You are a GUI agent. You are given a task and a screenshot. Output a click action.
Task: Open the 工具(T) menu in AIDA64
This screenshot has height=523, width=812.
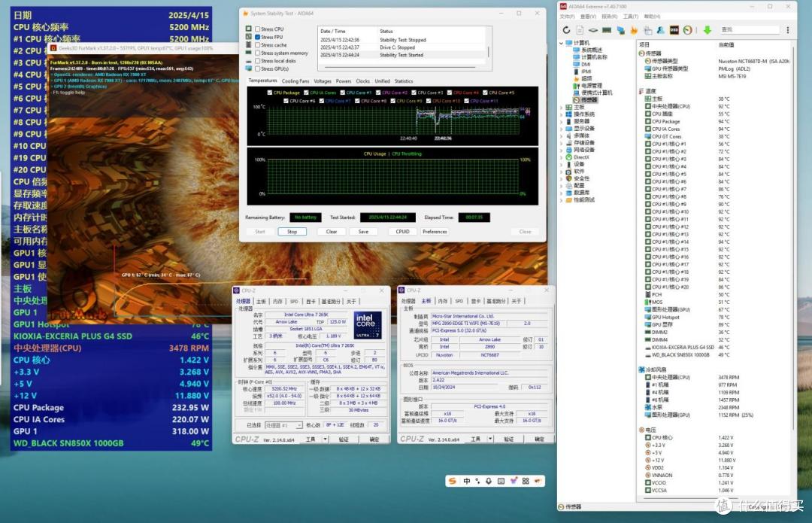click(x=631, y=17)
